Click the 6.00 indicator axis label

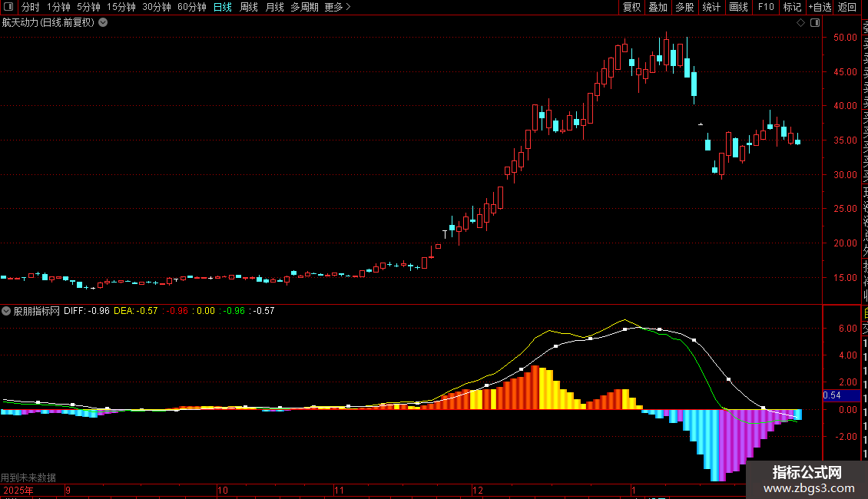point(848,329)
